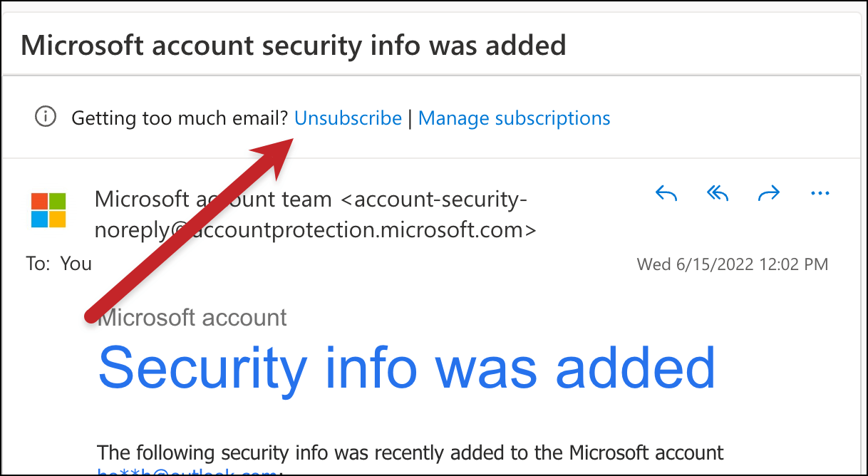868x476 pixels.
Task: Click the blue "Security info was added" heading
Action: (406, 368)
